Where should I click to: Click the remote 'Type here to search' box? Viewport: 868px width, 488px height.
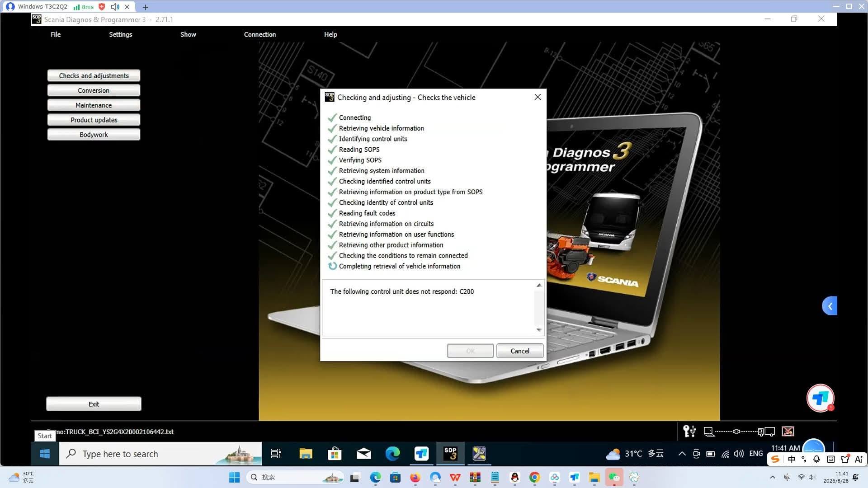click(160, 454)
